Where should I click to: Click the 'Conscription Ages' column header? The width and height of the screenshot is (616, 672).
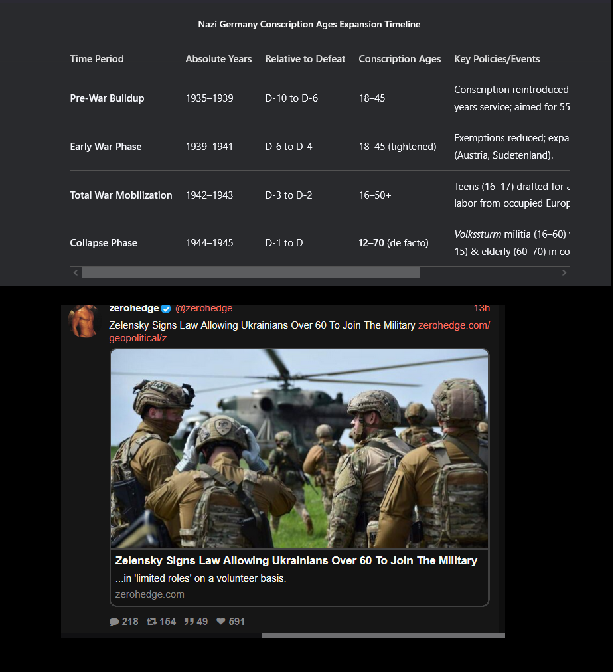pyautogui.click(x=400, y=59)
